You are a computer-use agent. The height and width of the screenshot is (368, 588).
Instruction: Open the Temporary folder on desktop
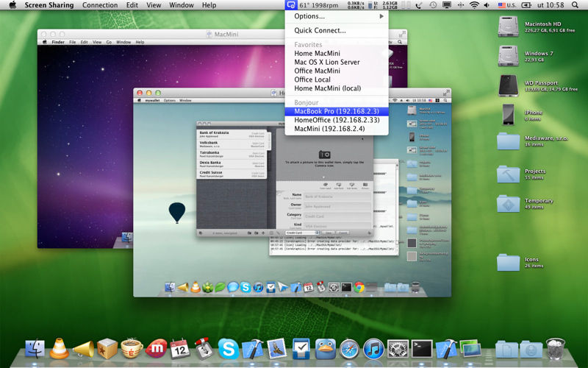pyautogui.click(x=508, y=203)
